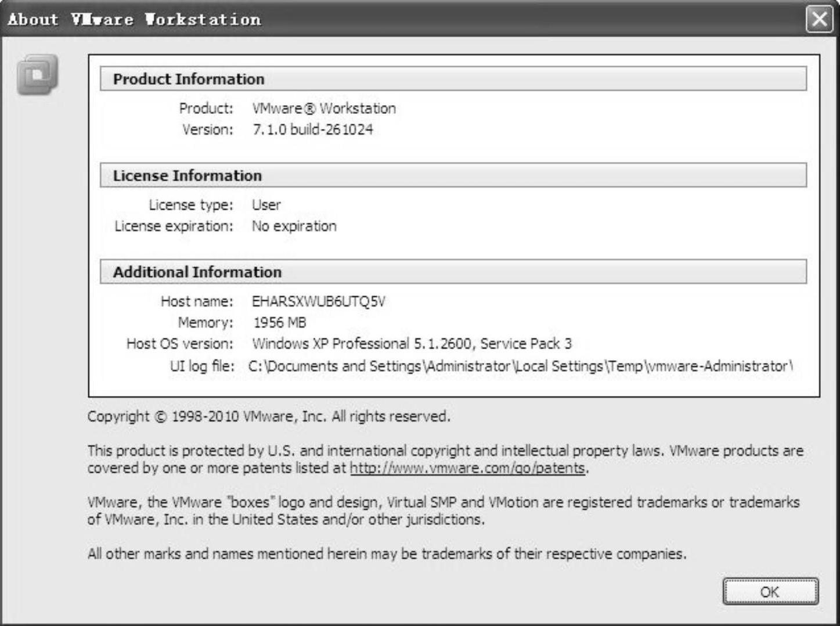
Task: Click the Version: label
Action: pyautogui.click(x=208, y=129)
